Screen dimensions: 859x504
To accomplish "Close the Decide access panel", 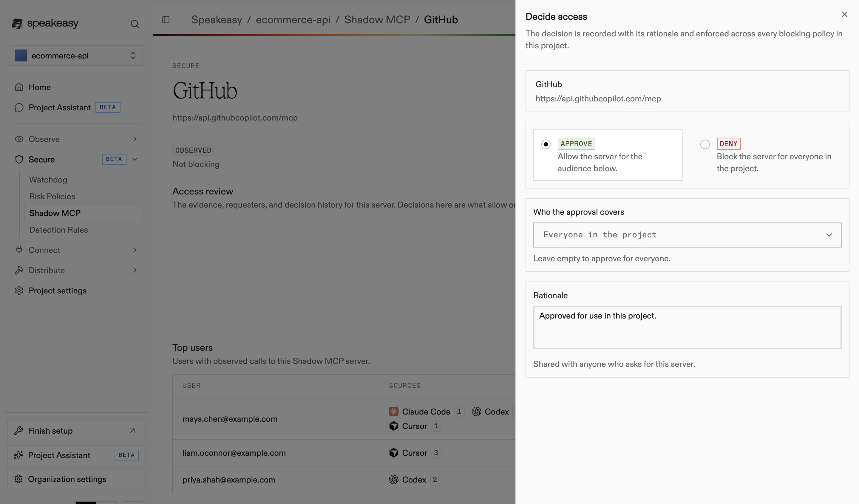I will (844, 14).
